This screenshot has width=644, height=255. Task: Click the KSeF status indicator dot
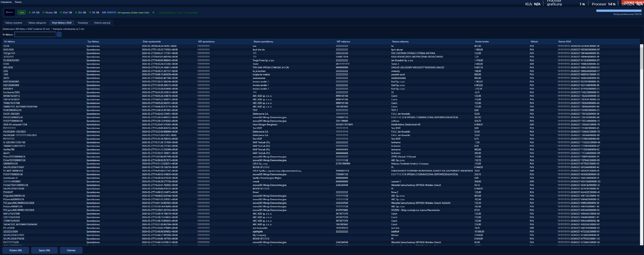click(61, 13)
